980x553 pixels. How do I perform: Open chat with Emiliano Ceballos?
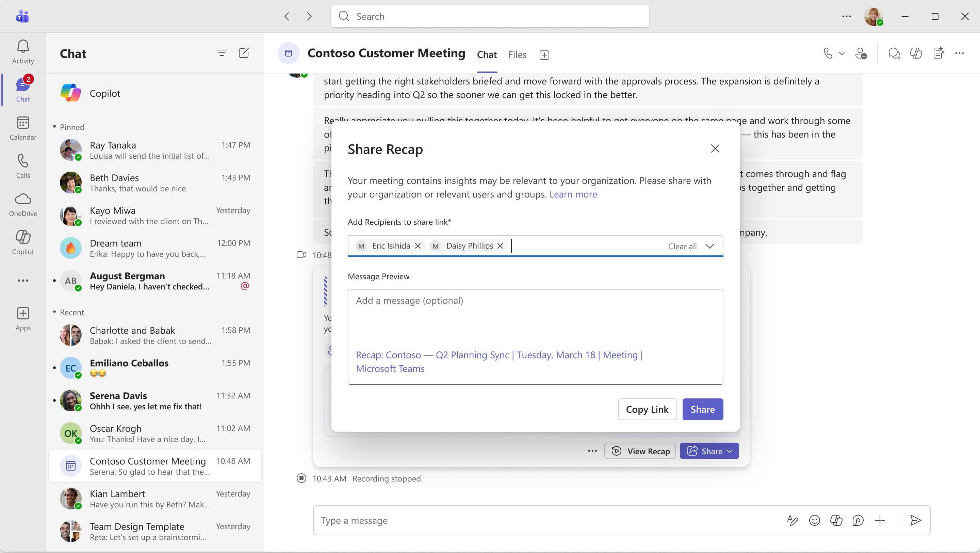coord(155,368)
